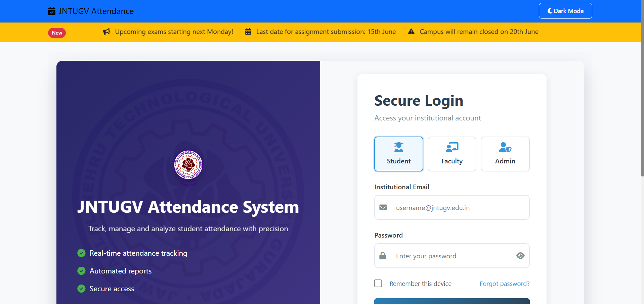This screenshot has width=644, height=304.
Task: Click "Access your institutional account" subtitle
Action: pos(428,118)
